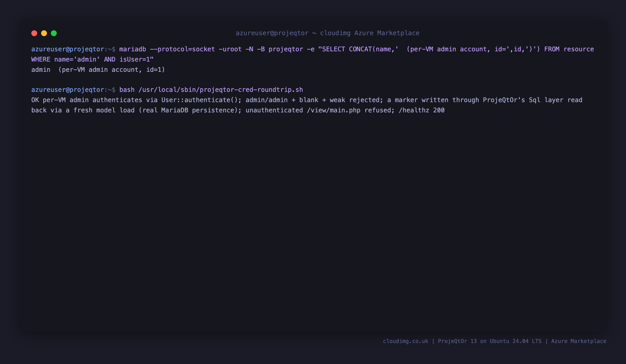Click the 'bash /usr/local/sbin/projeqtor-cred-roundtrip.sh' command

pyautogui.click(x=211, y=90)
